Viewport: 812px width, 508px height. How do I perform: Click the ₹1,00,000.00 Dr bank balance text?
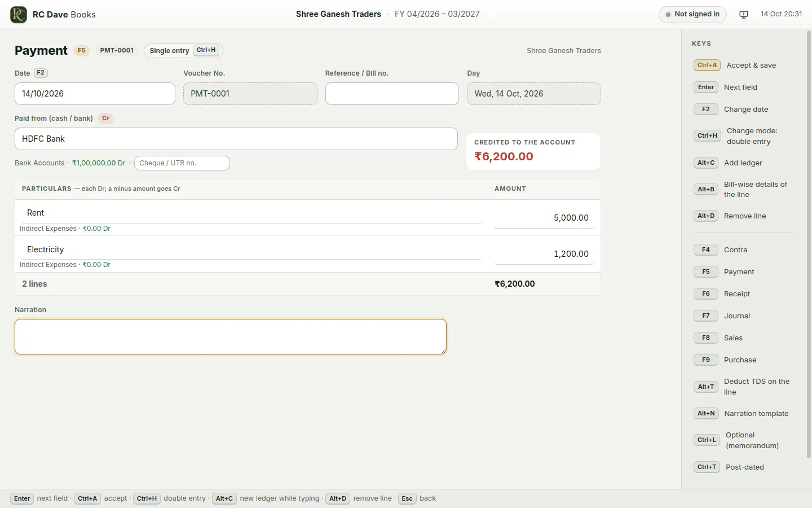pyautogui.click(x=99, y=163)
